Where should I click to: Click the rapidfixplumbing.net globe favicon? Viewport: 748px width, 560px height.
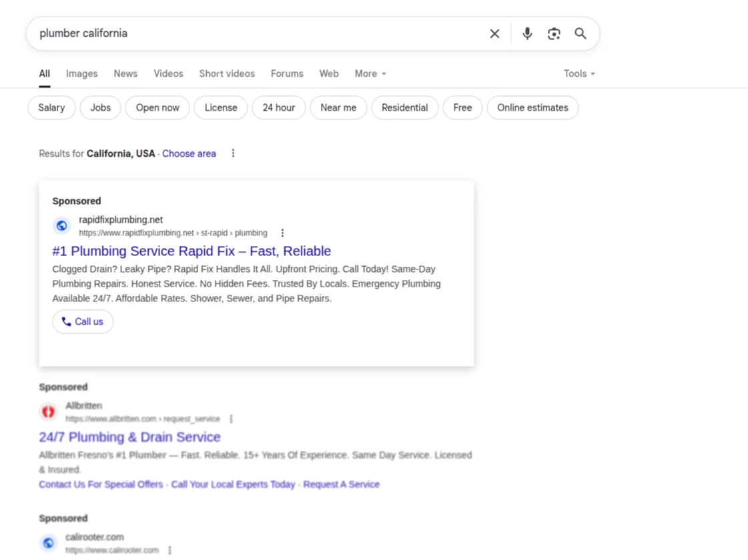(x=61, y=225)
